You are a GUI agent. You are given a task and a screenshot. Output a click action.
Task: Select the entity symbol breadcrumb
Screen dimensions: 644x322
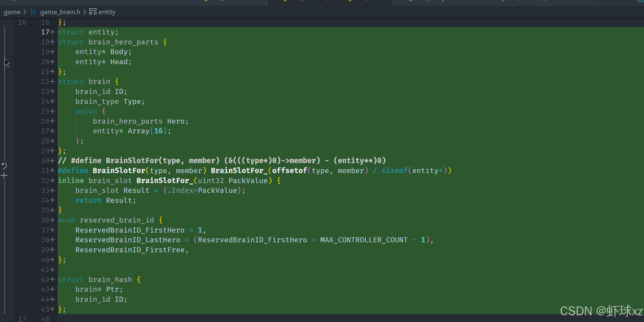tap(107, 12)
